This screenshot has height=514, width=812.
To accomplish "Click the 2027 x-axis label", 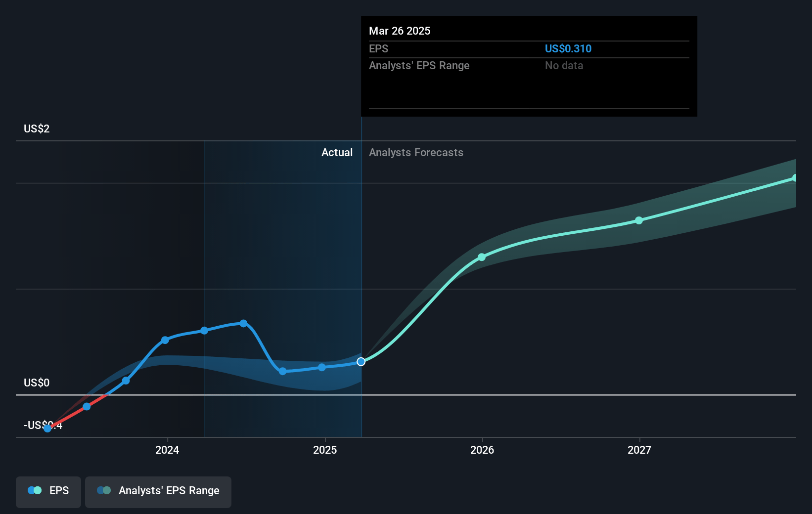I will pos(639,450).
